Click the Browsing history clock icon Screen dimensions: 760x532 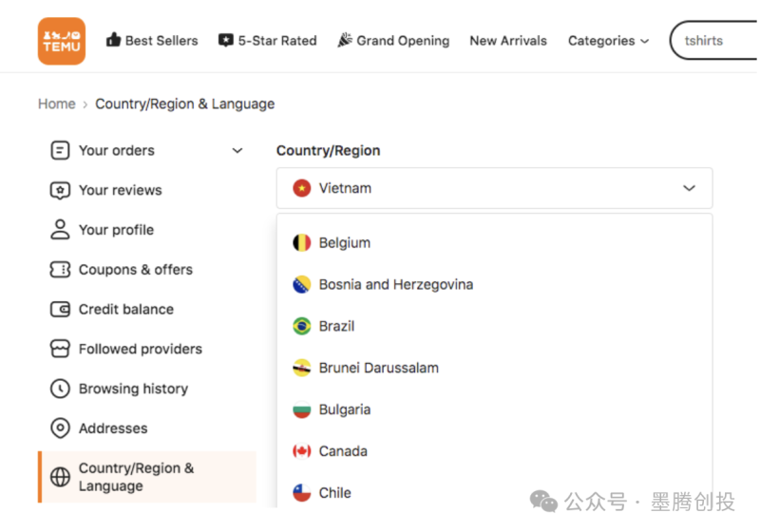60,389
